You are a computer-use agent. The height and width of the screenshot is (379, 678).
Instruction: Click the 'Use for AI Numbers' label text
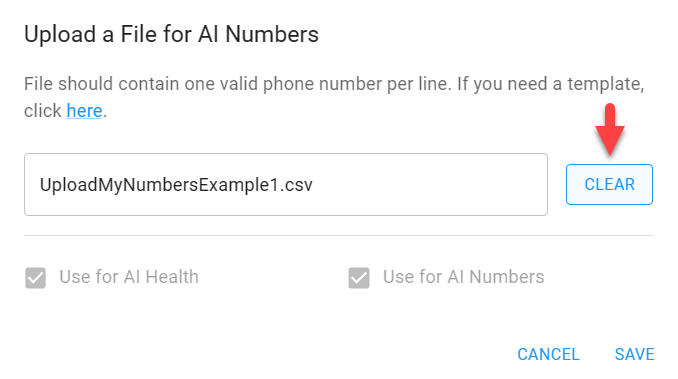[x=464, y=277]
